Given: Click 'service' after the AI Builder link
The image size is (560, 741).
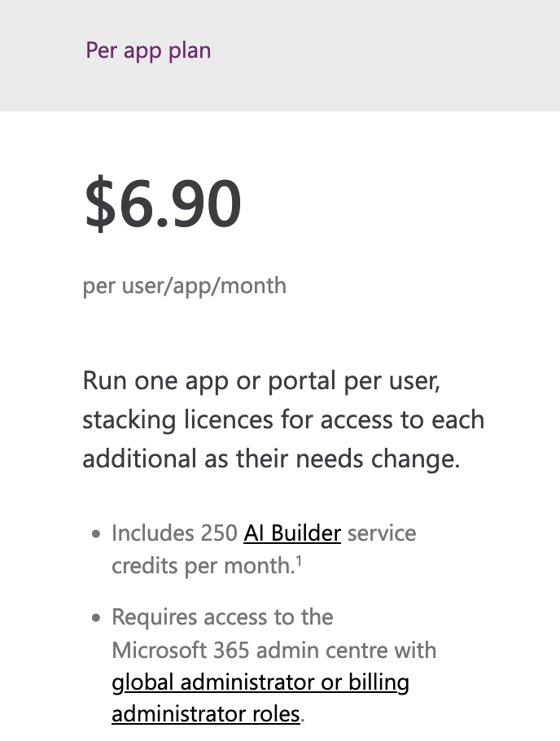Looking at the screenshot, I should (x=382, y=533).
